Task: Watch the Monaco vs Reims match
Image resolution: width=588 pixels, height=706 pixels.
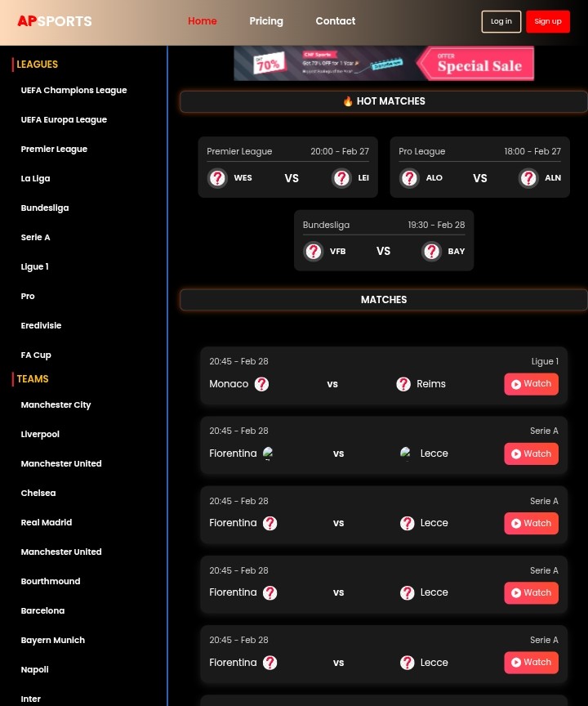Action: 531,384
